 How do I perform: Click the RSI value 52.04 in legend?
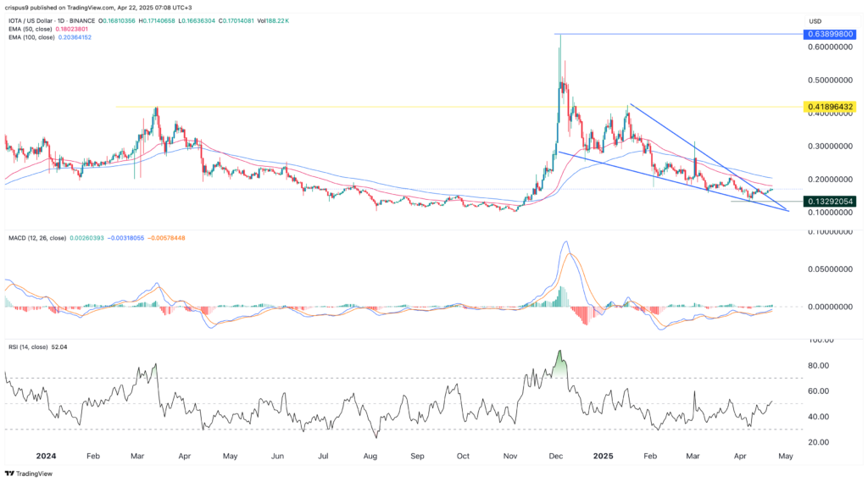[58, 347]
